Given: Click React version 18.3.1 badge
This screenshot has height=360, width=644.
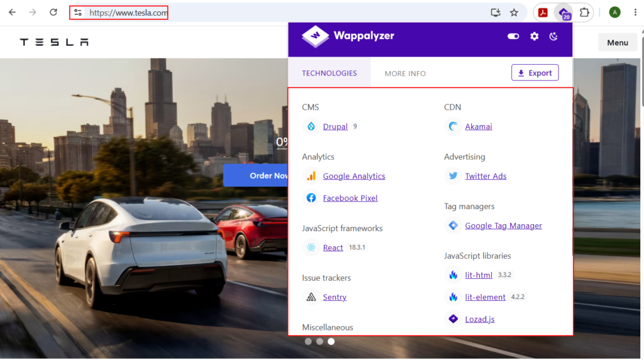Looking at the screenshot, I should (x=357, y=247).
